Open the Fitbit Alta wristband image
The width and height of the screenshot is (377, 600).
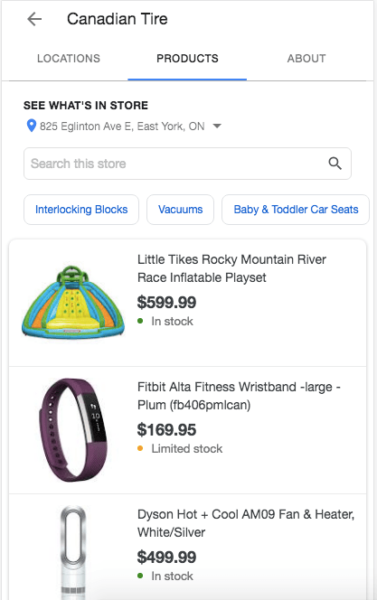pyautogui.click(x=73, y=429)
